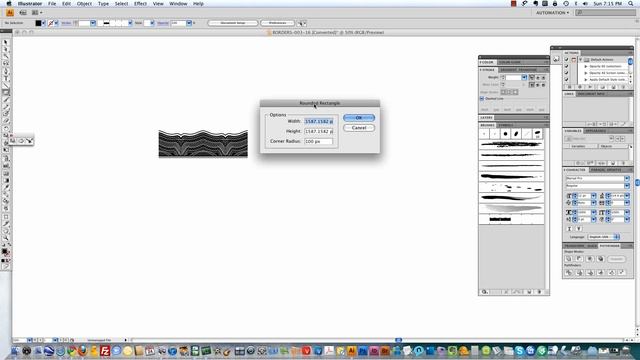640x360 pixels.
Task: Click Fill and Stroke swatch in toolbox
Action: point(5,251)
